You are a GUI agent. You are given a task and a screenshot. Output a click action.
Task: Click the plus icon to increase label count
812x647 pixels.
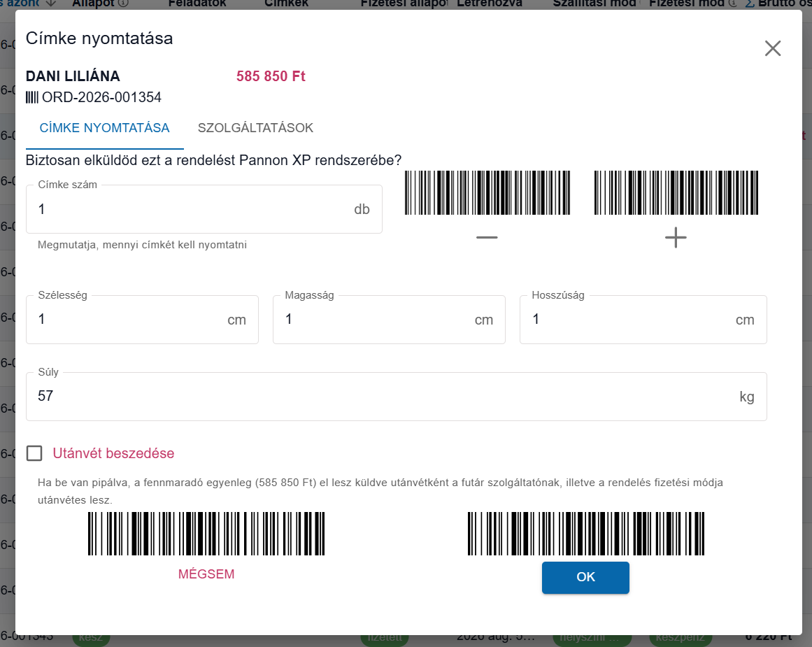click(x=676, y=238)
